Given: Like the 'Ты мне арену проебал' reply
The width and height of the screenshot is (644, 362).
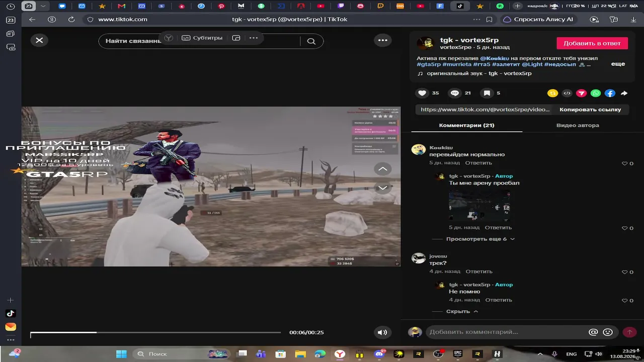Looking at the screenshot, I should (x=625, y=228).
